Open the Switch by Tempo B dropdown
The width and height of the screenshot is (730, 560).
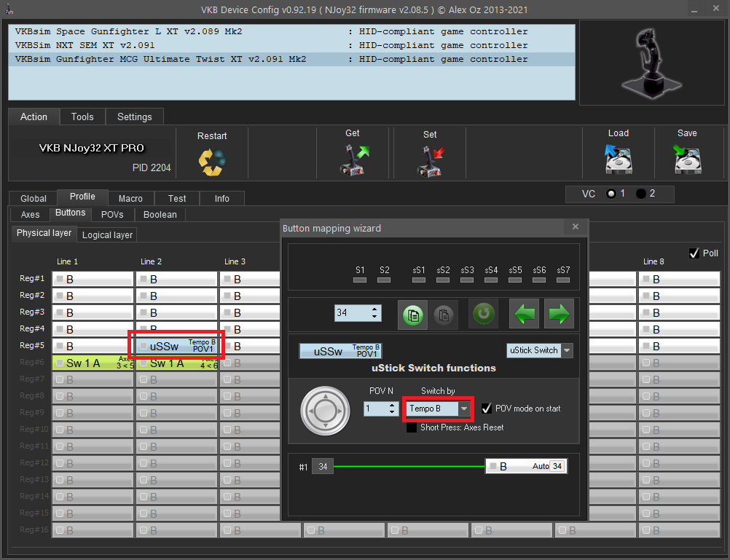coord(463,409)
